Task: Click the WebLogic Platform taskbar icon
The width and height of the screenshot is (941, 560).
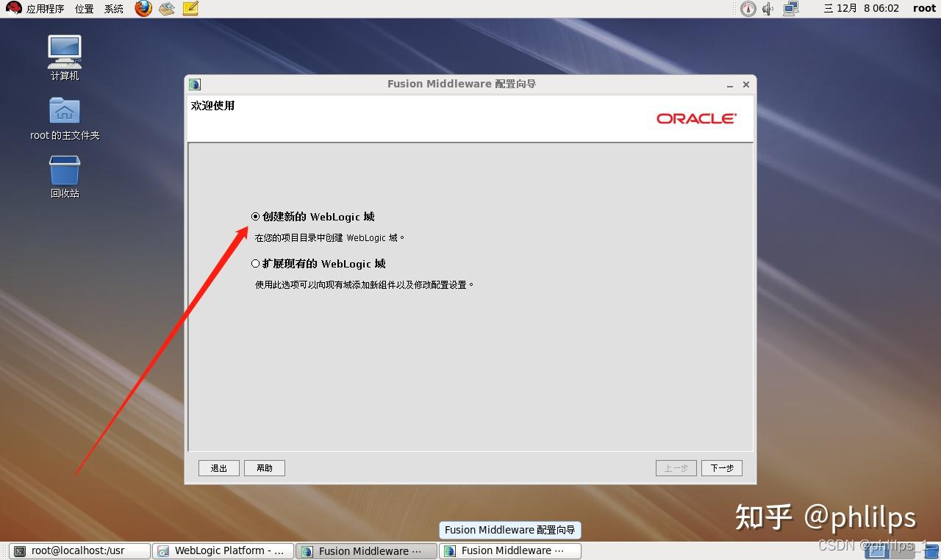Action: click(163, 550)
